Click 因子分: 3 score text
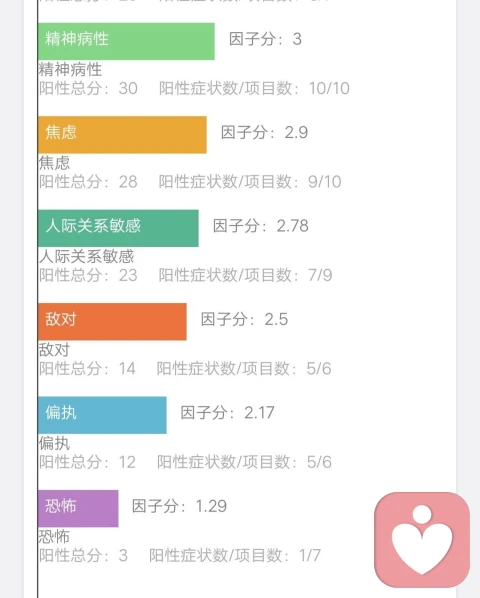 pos(265,39)
